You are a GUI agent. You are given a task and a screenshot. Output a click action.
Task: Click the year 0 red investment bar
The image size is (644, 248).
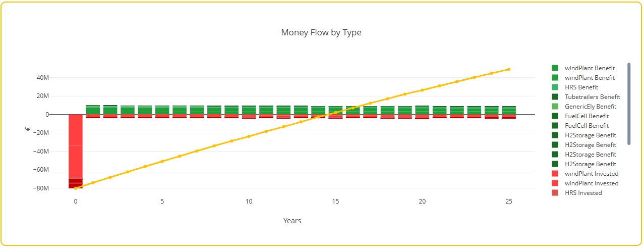(x=76, y=151)
